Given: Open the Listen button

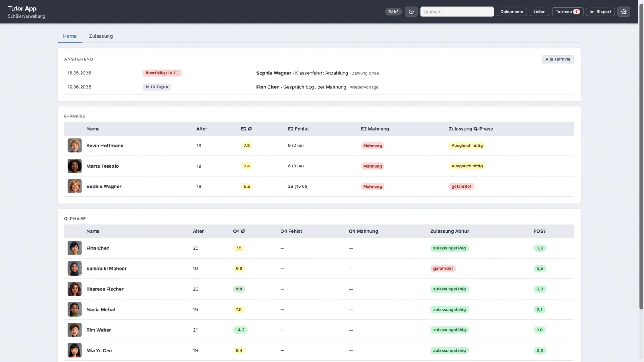Looking at the screenshot, I should pos(539,12).
